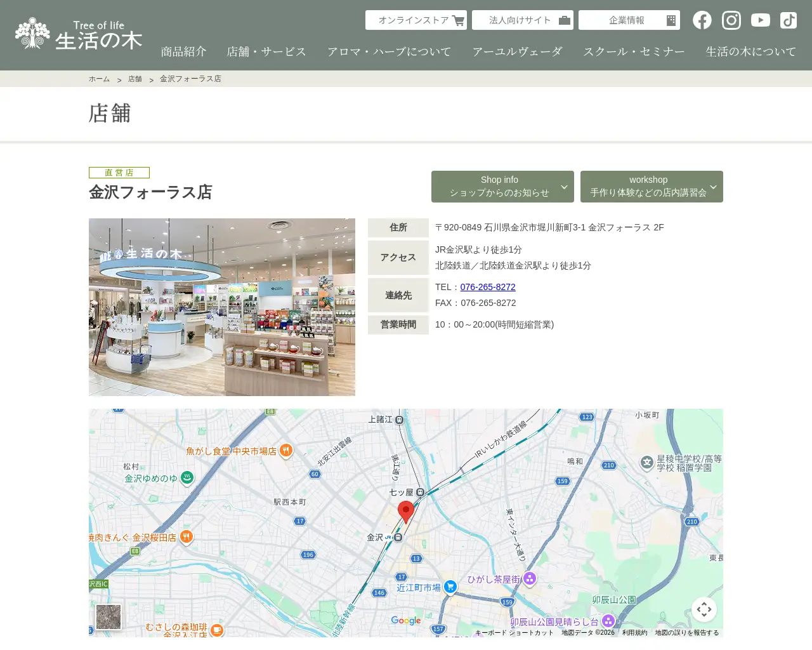The image size is (812, 650).
Task: Click 近江町市場 shopping marker icon
Action: click(450, 587)
